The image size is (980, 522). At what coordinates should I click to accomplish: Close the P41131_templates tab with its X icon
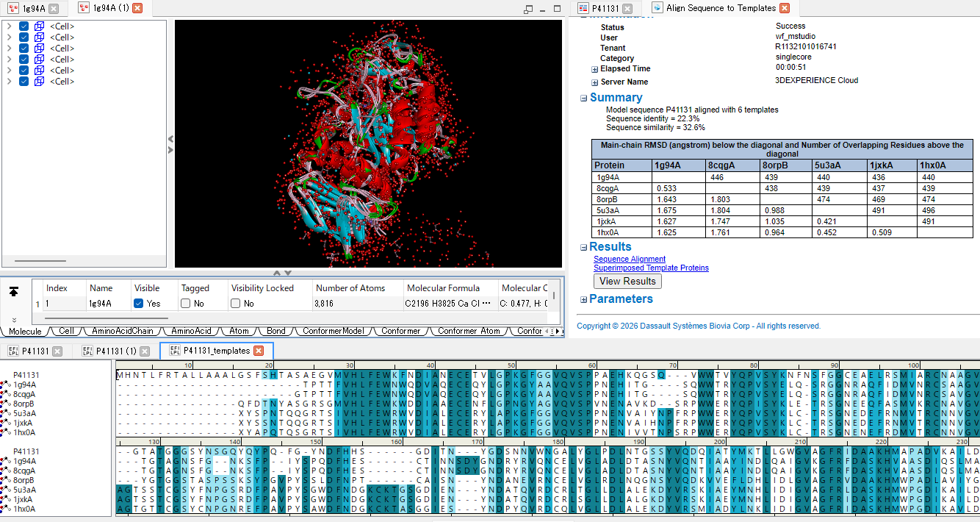[x=259, y=351]
